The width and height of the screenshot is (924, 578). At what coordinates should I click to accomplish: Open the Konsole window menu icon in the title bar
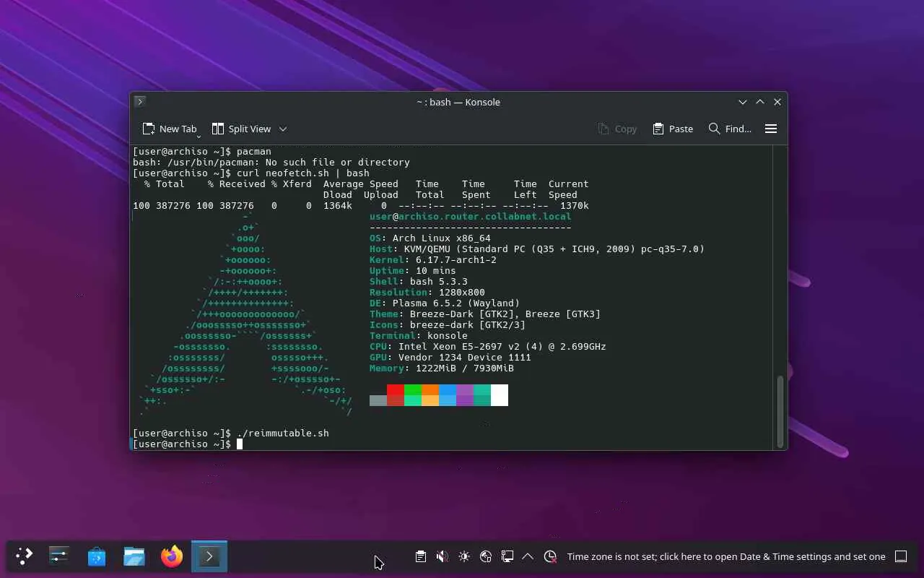(x=140, y=102)
